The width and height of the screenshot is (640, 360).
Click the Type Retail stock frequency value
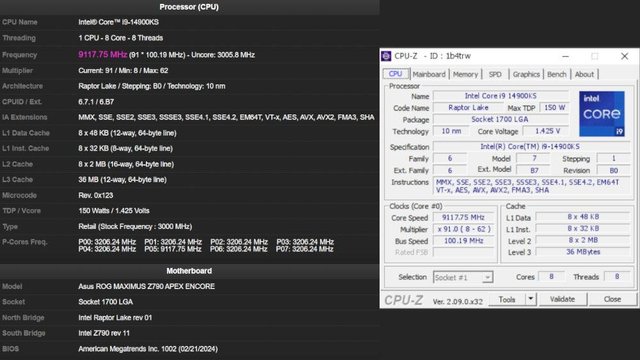click(x=135, y=227)
